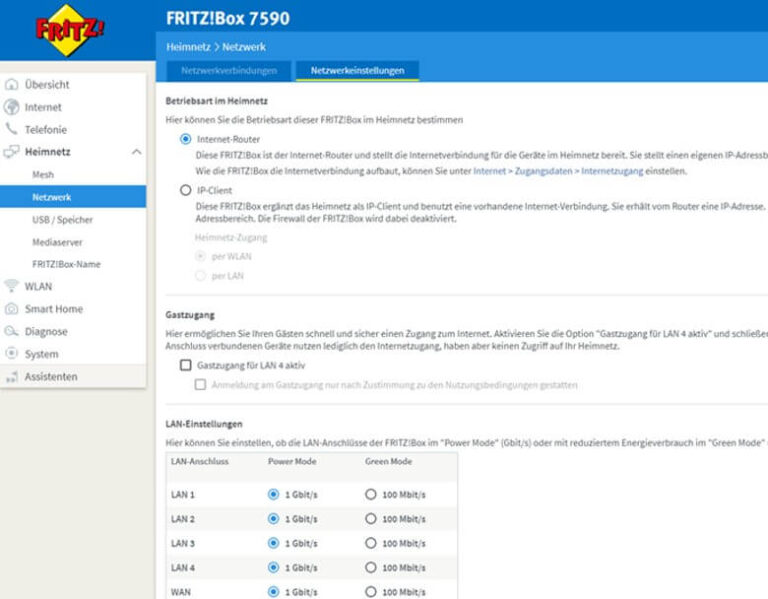The image size is (768, 599).
Task: Open Übersicht via its house icon
Action: point(12,85)
